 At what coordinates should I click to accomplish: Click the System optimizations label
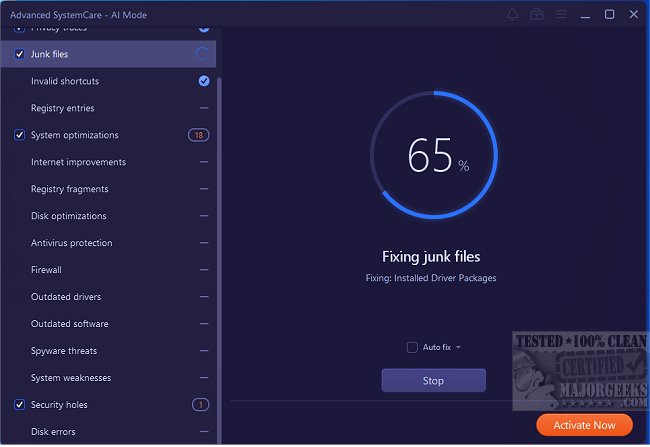[75, 135]
